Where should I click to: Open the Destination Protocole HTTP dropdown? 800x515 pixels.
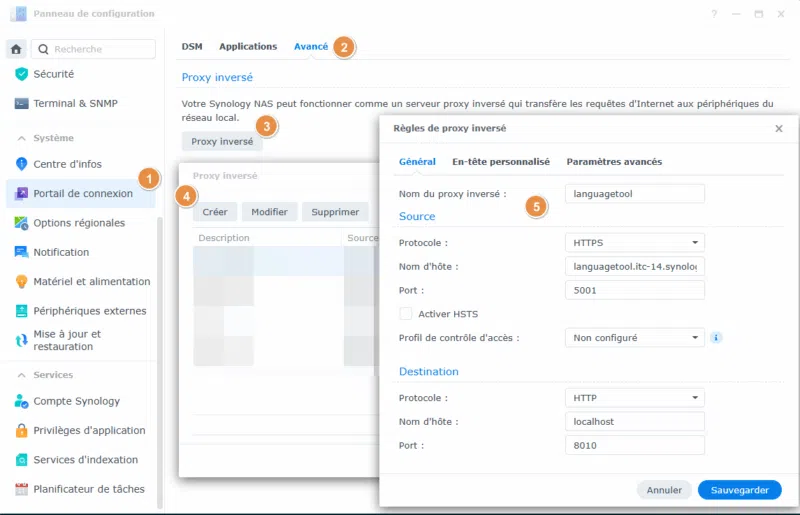(x=635, y=398)
